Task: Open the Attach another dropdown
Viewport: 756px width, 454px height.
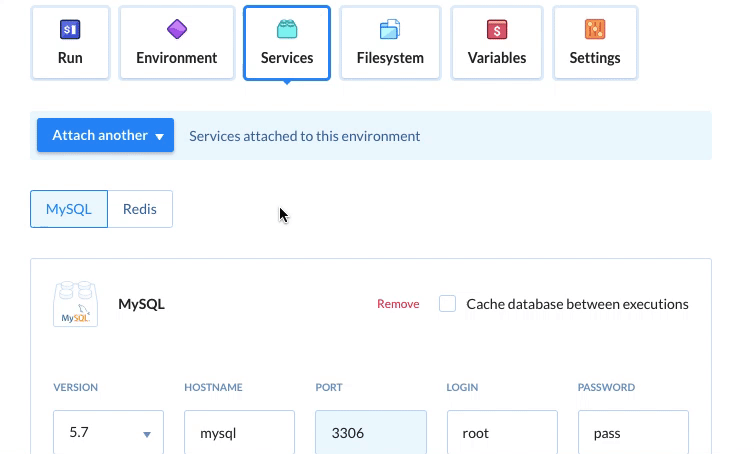Action: (105, 136)
